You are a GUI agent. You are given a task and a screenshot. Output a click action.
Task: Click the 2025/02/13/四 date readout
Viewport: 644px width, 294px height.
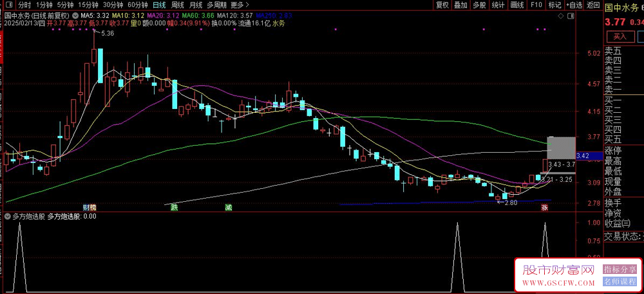click(x=24, y=23)
